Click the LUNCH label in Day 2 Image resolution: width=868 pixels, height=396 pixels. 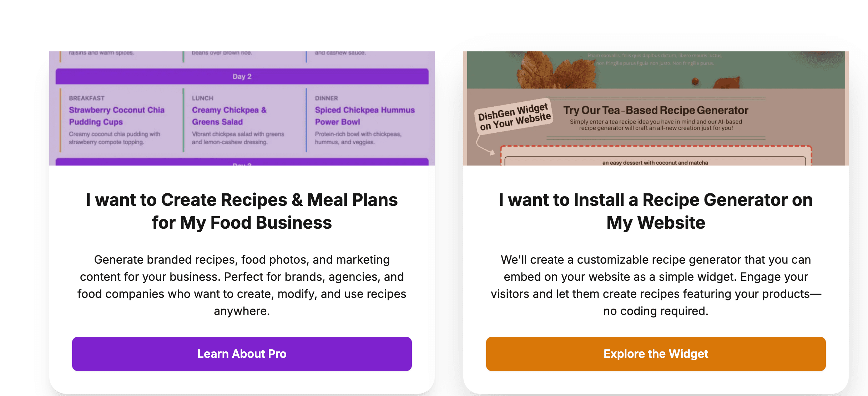pyautogui.click(x=203, y=98)
